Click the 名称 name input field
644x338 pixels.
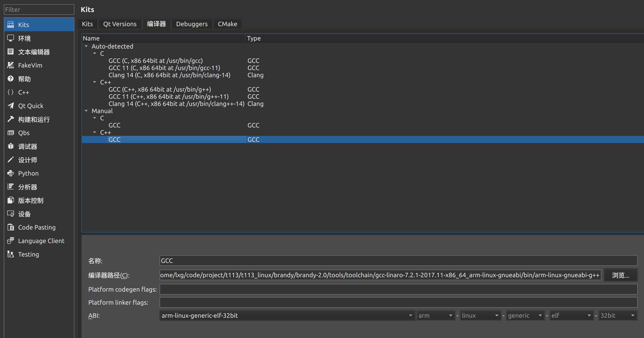pyautogui.click(x=398, y=261)
